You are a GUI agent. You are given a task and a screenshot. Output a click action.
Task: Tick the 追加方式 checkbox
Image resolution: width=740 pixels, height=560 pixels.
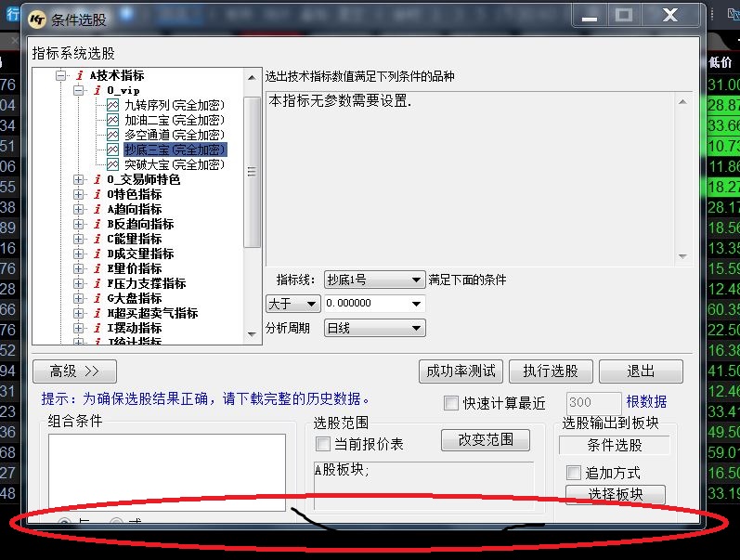(574, 473)
